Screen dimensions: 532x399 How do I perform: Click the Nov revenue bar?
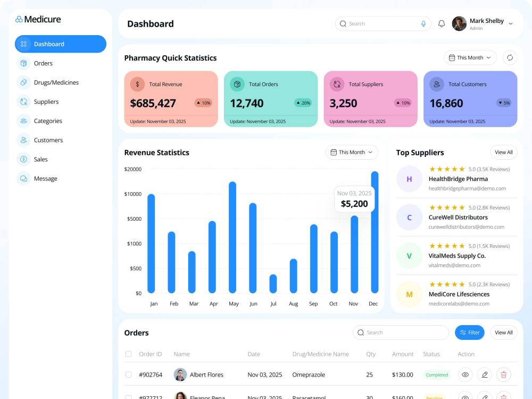click(x=354, y=254)
